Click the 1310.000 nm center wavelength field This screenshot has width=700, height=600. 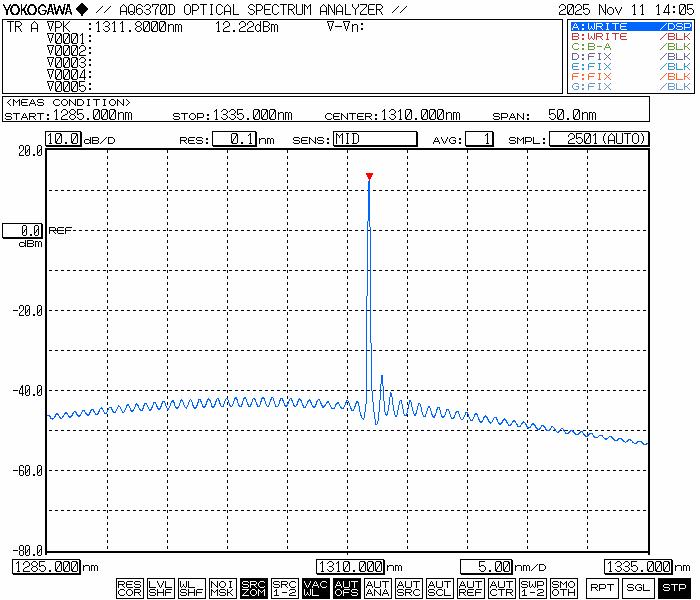pyautogui.click(x=352, y=567)
